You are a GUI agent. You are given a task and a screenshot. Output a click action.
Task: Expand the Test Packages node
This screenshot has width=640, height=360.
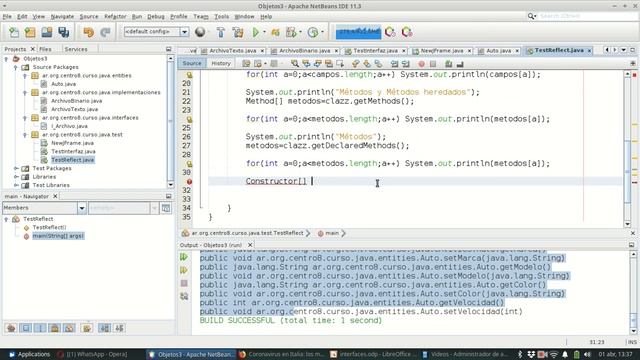point(16,168)
